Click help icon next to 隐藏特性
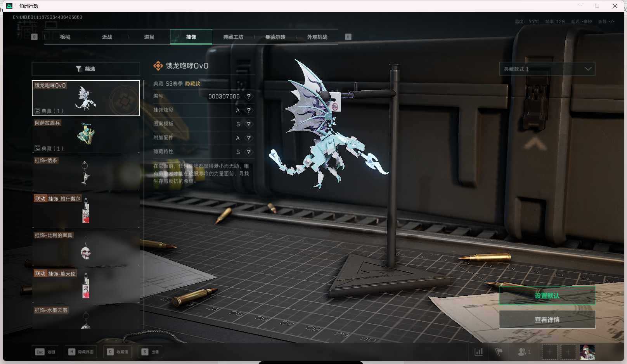Image resolution: width=627 pixels, height=364 pixels. click(249, 152)
